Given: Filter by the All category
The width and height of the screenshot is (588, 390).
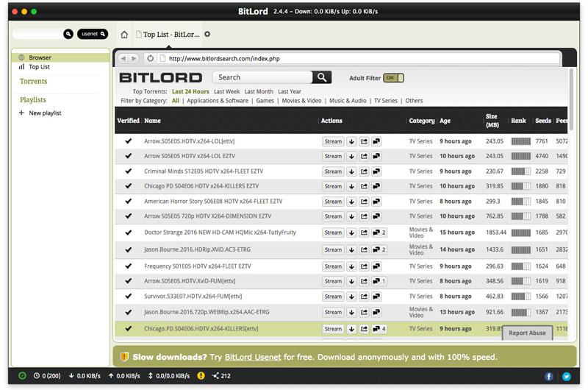Looking at the screenshot, I should click(x=176, y=101).
